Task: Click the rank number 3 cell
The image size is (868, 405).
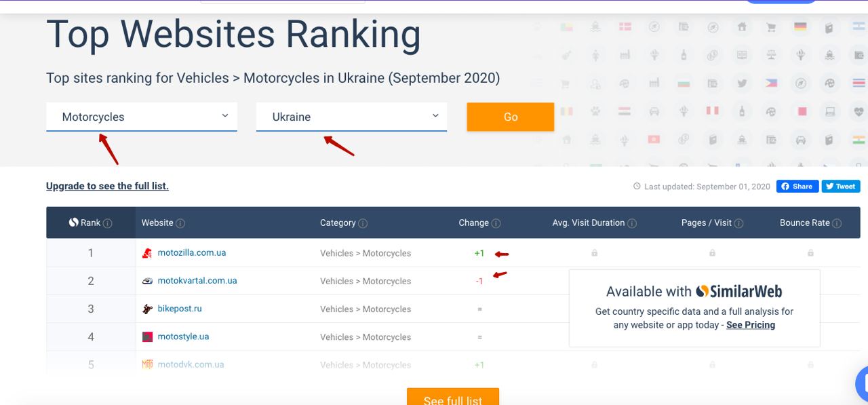Action: 91,309
